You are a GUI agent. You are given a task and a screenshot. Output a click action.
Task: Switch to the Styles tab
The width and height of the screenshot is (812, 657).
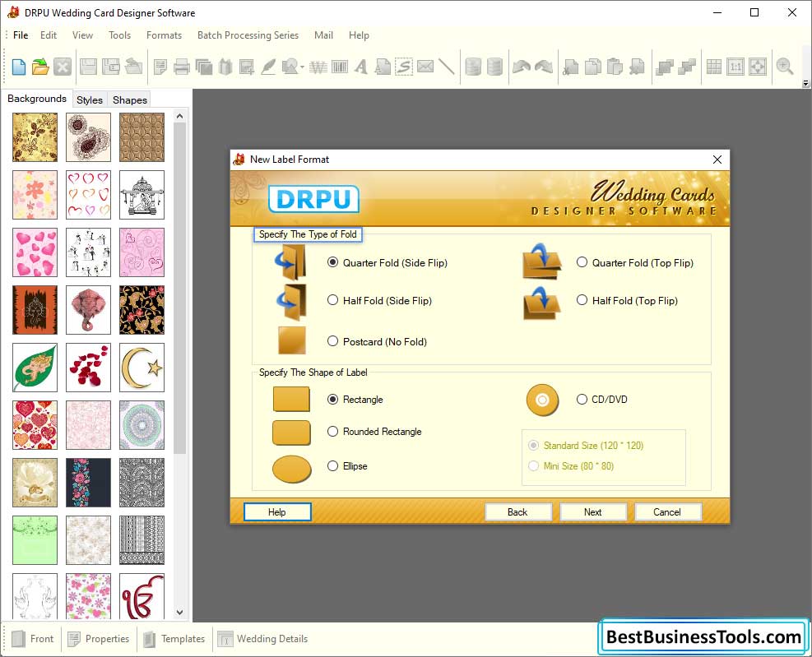[90, 100]
